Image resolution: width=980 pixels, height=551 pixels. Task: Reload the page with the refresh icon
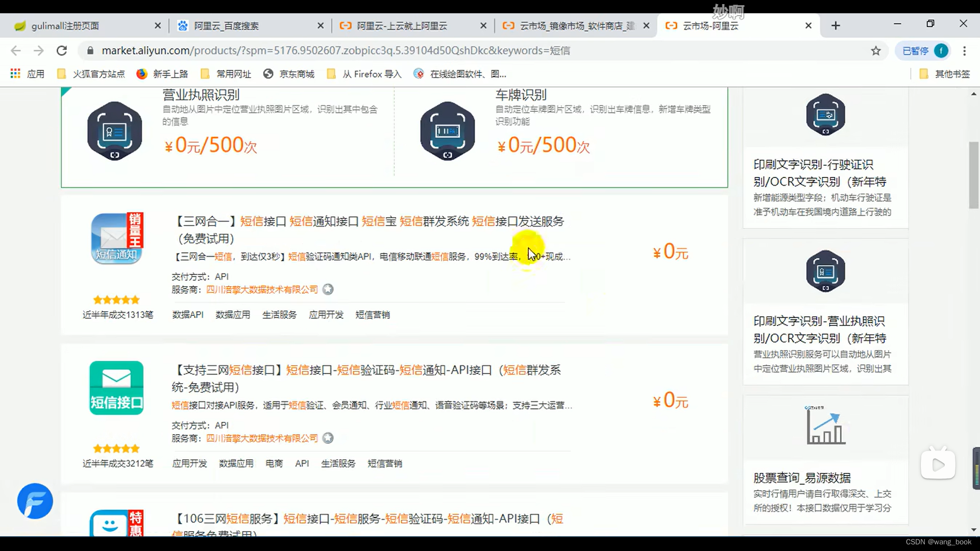62,51
